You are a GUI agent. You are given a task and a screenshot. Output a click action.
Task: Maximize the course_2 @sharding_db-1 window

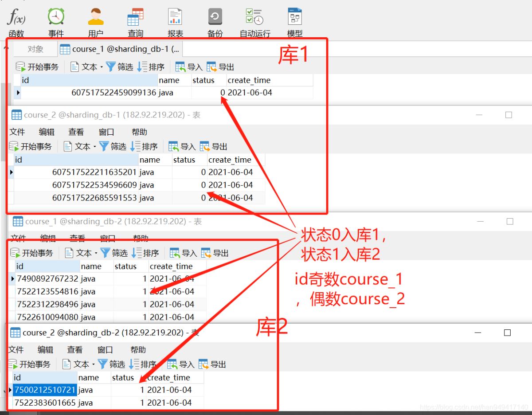pos(509,115)
